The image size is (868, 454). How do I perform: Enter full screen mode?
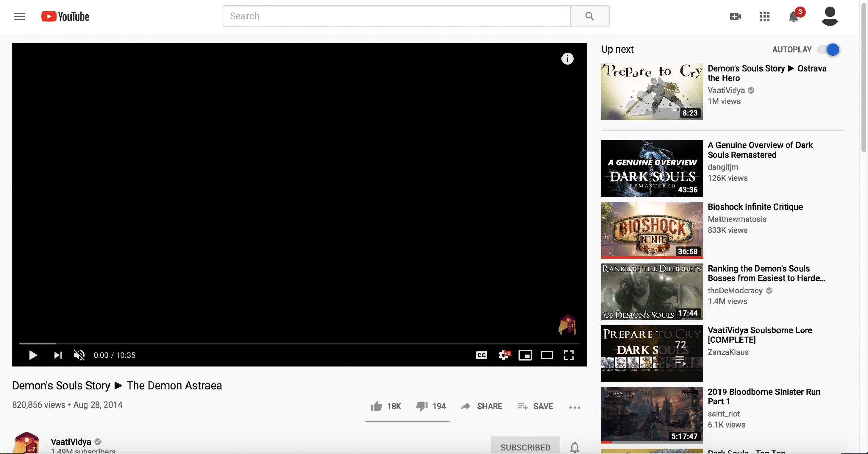(569, 355)
